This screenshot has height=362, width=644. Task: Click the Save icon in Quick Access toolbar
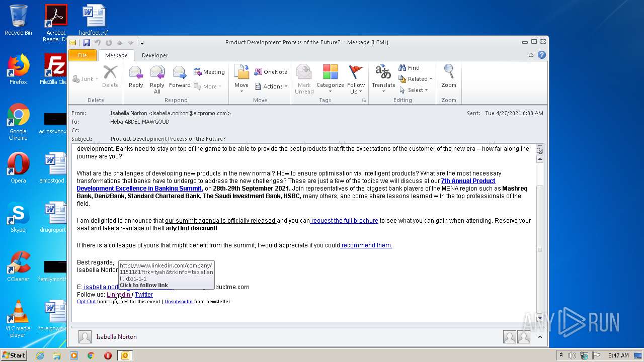click(x=87, y=43)
